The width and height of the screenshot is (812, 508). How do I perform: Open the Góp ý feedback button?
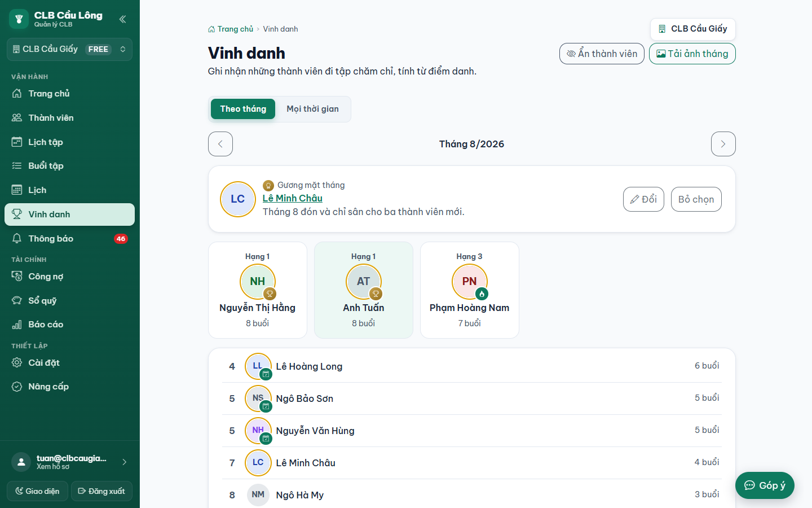[x=765, y=485]
